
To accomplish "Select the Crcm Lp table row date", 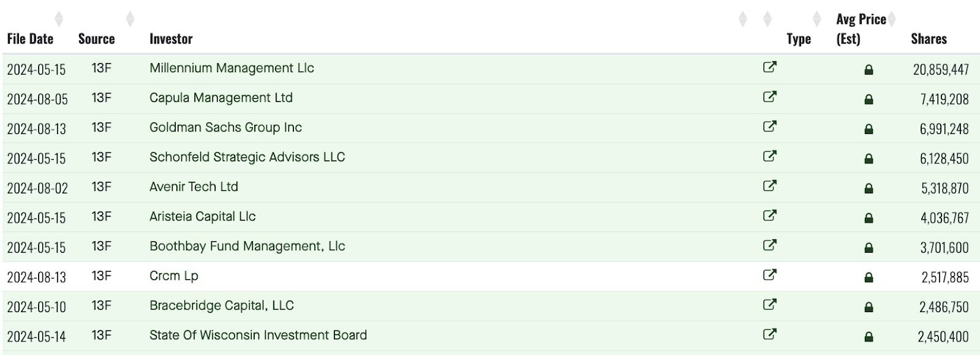I will (x=37, y=277).
